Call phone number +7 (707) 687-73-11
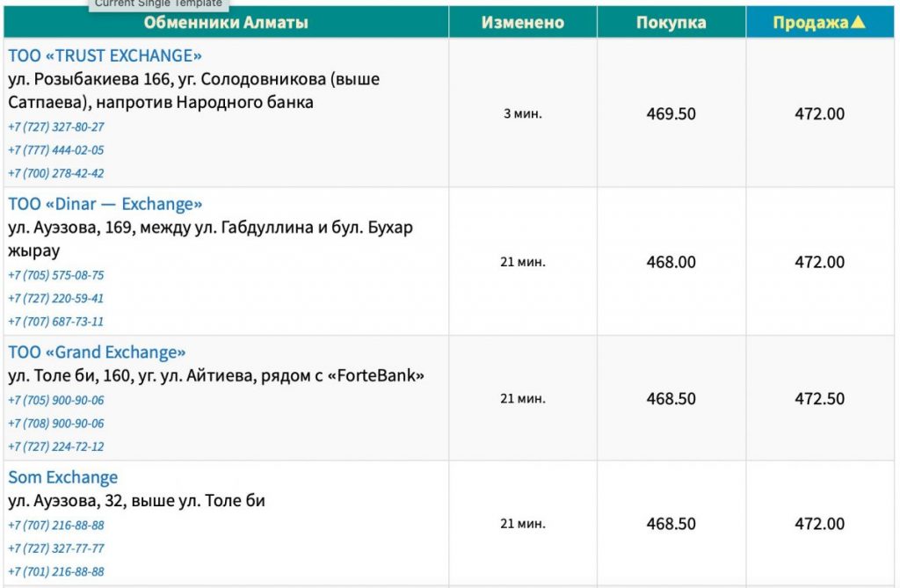 (x=56, y=322)
